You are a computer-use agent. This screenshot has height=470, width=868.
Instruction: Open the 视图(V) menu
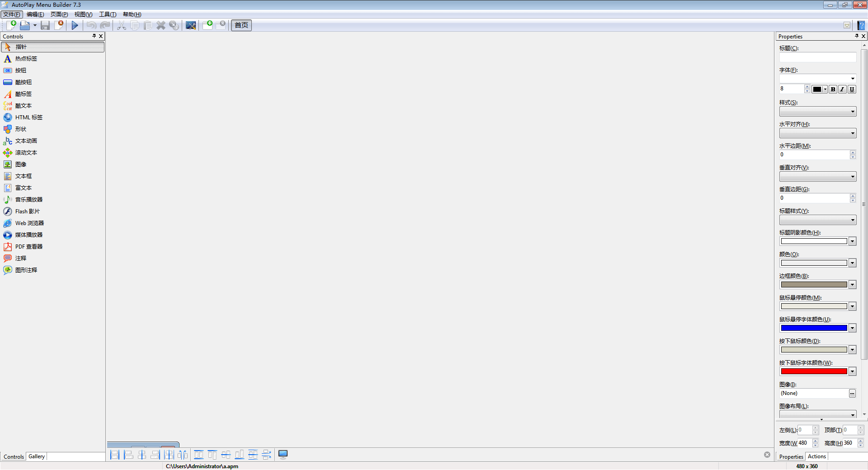[83, 14]
